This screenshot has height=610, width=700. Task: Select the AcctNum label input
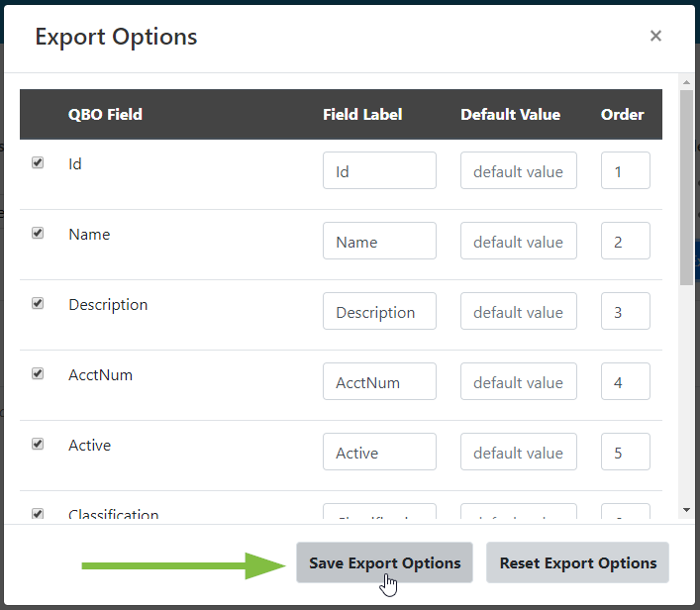379,381
